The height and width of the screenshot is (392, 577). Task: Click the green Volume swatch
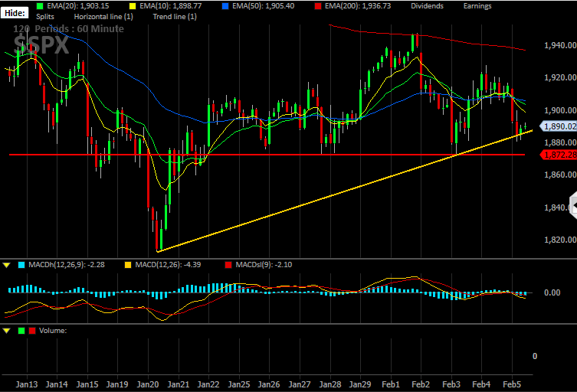[x=21, y=331]
